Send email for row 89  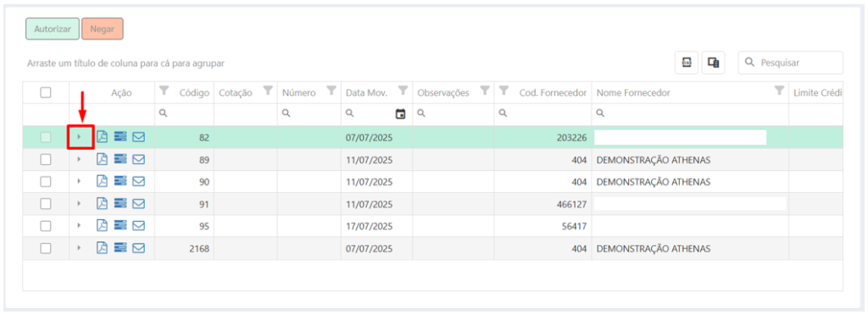tap(138, 159)
